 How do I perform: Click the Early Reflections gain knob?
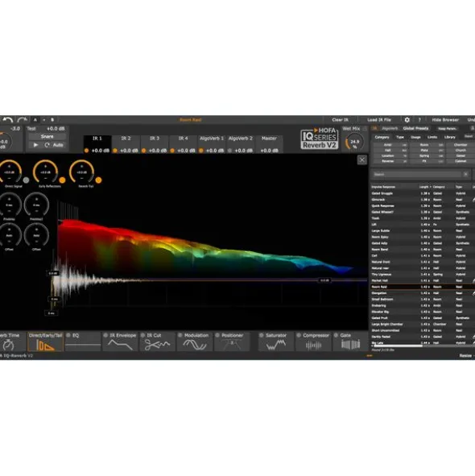(x=46, y=172)
